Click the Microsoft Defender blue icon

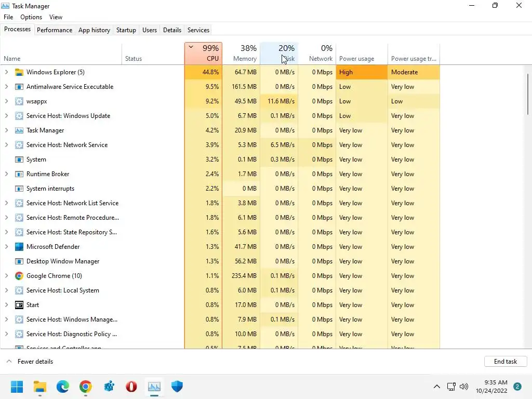coord(19,247)
